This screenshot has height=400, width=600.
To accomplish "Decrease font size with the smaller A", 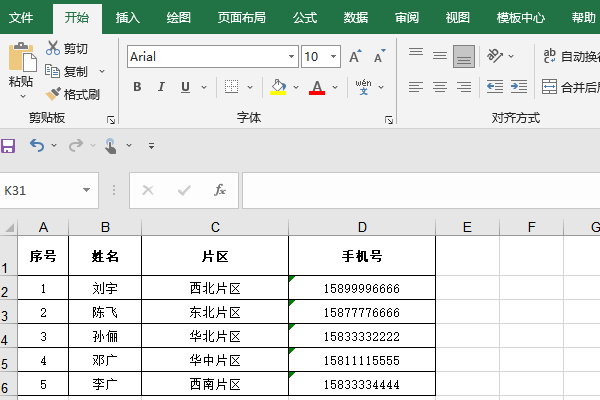I will pyautogui.click(x=380, y=57).
